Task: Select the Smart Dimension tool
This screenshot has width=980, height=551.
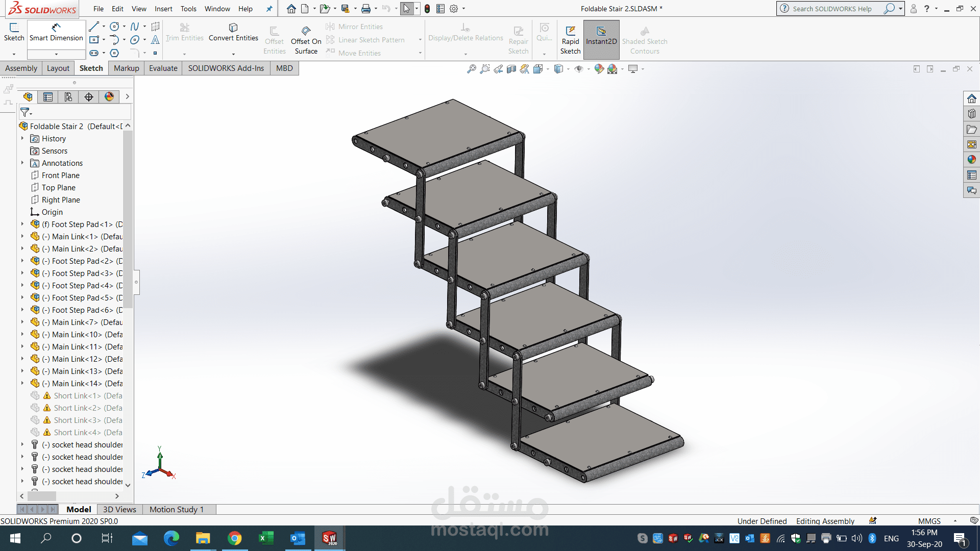Action: click(56, 32)
